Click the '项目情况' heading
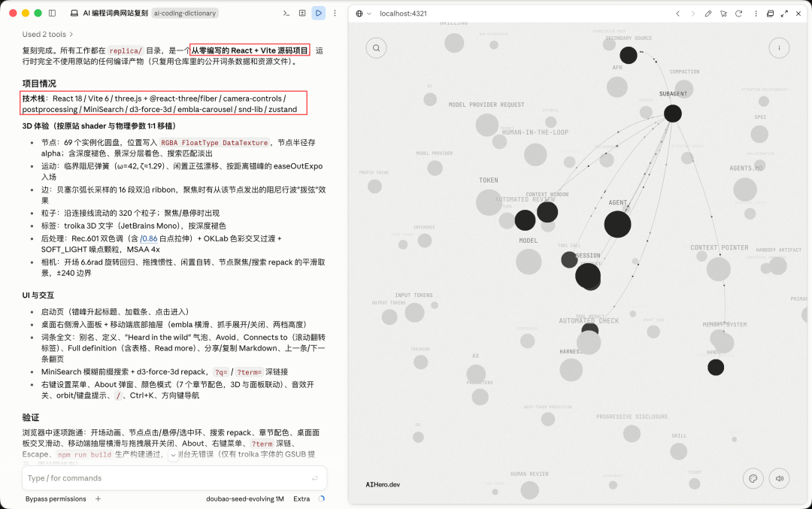This screenshot has width=812, height=509. coord(39,83)
